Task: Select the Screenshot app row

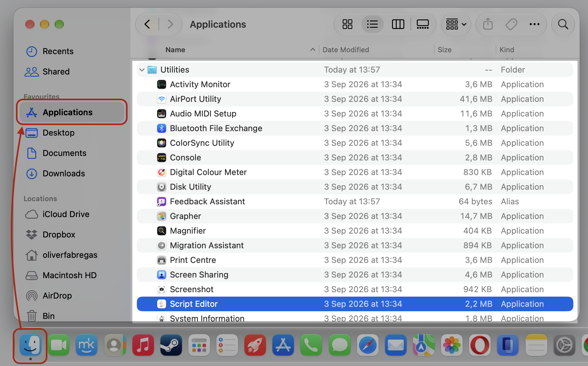Action: (x=355, y=289)
